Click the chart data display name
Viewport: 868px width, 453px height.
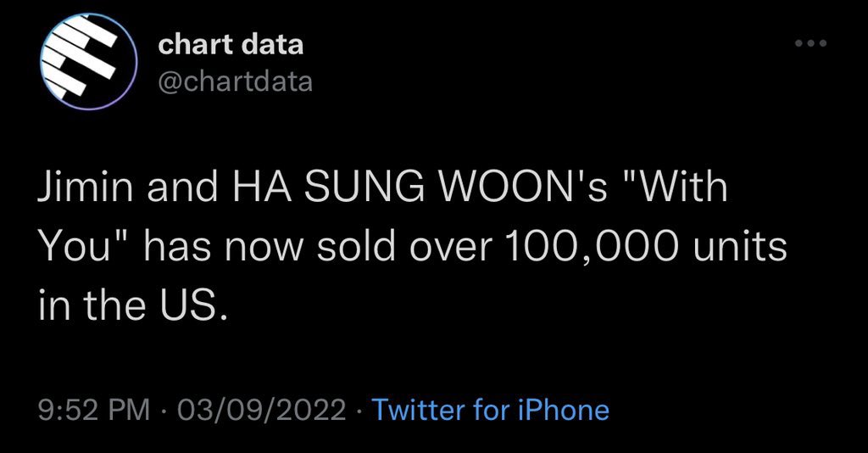231,44
